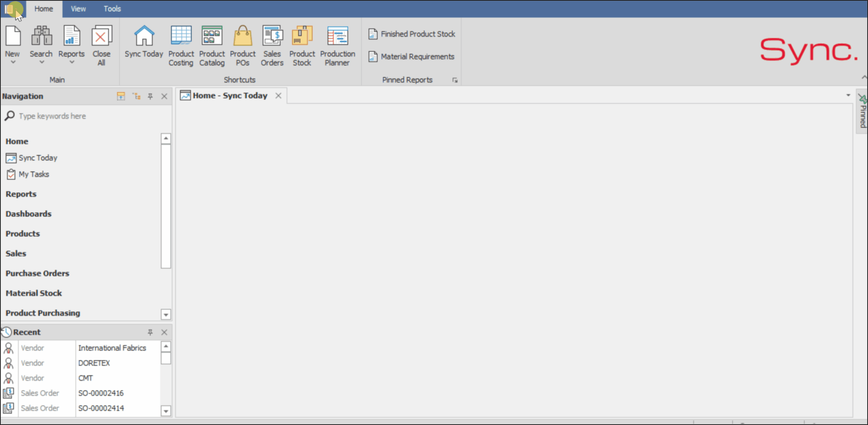Screen dimensions: 868x425
Task: Expand the Reports navigation group
Action: pos(21,194)
